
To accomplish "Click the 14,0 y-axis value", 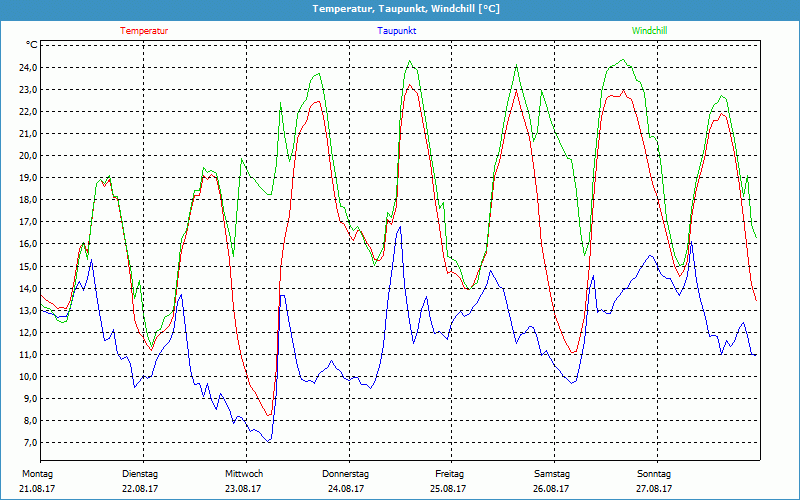I will (x=28, y=288).
